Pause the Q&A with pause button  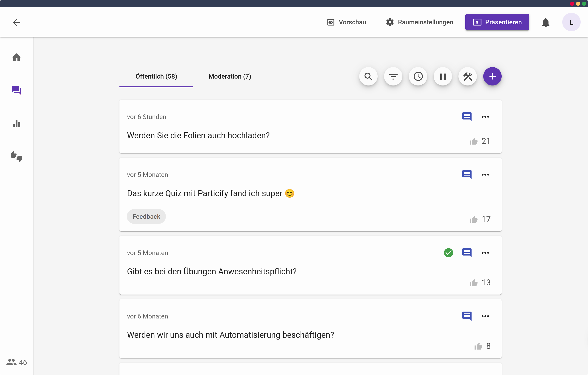[443, 77]
